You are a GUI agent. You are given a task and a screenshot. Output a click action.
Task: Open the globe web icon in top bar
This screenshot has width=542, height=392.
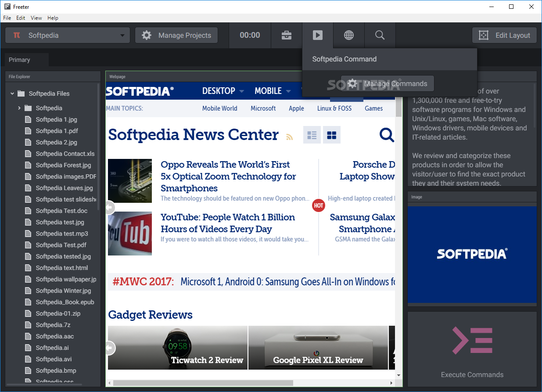[349, 36]
